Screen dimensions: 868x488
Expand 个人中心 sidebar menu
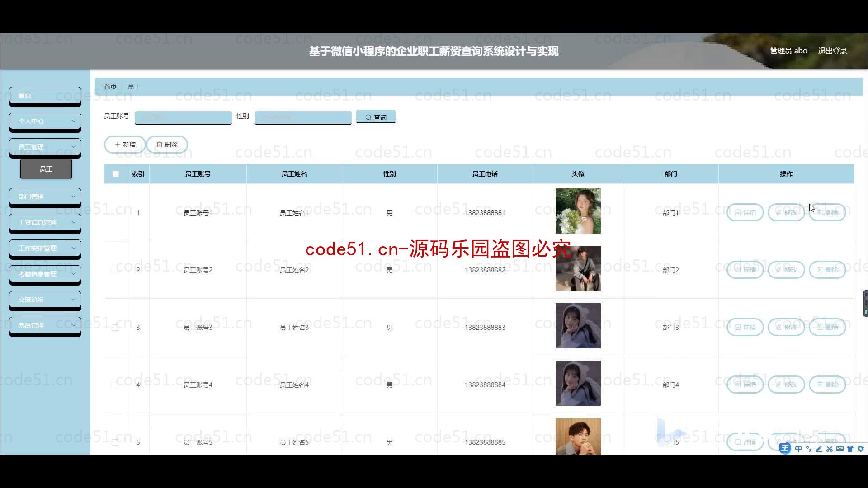[x=45, y=121]
